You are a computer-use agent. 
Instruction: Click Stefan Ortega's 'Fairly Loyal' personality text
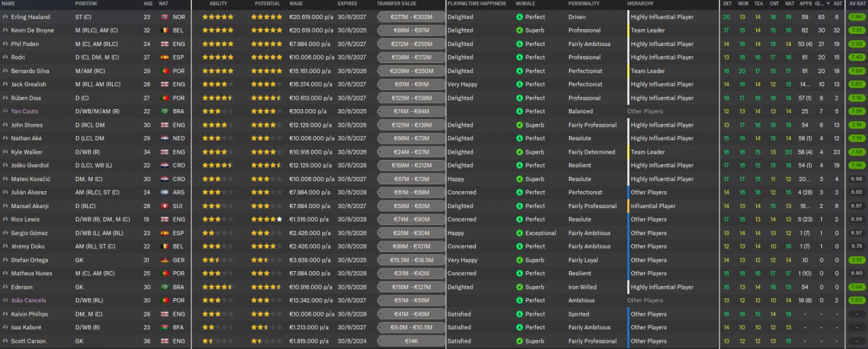point(585,260)
